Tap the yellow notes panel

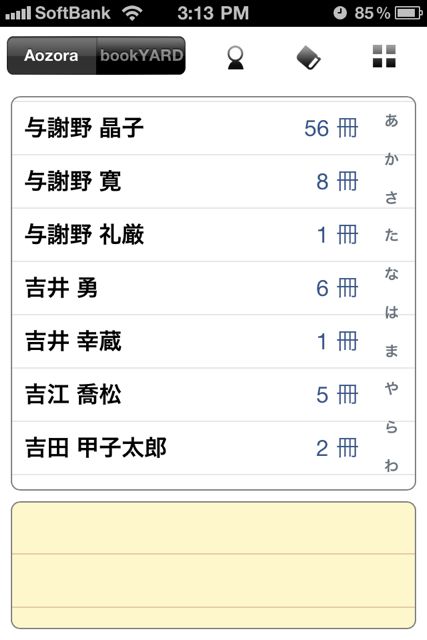[x=214, y=565]
